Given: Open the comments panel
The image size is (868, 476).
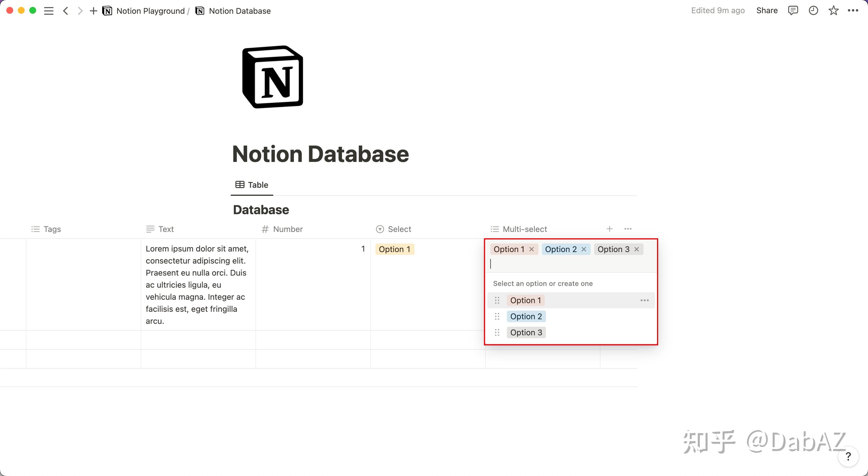Looking at the screenshot, I should pos(793,10).
